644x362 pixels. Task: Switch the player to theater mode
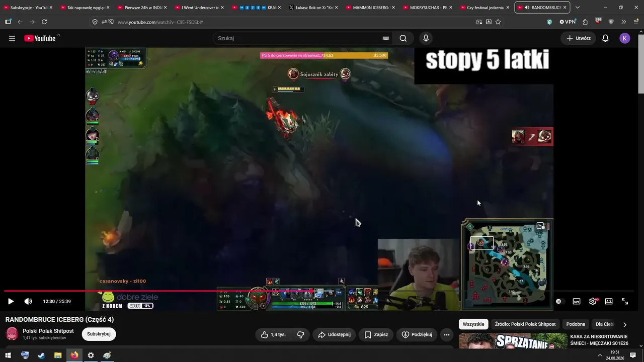point(609,301)
